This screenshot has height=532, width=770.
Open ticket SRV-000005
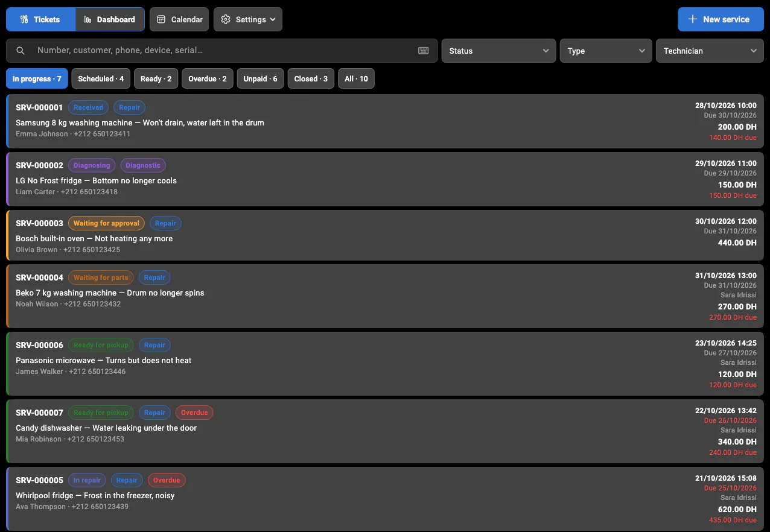tap(385, 499)
